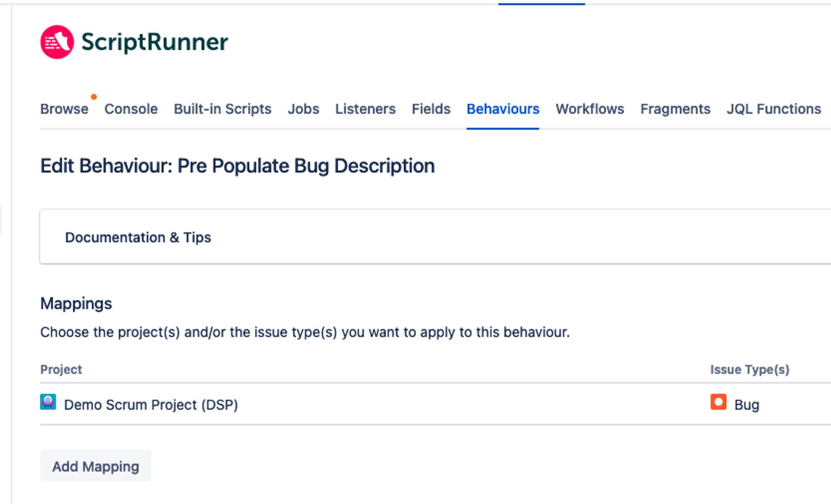The height and width of the screenshot is (504, 831).
Task: Click the Behaviours tab
Action: click(503, 109)
